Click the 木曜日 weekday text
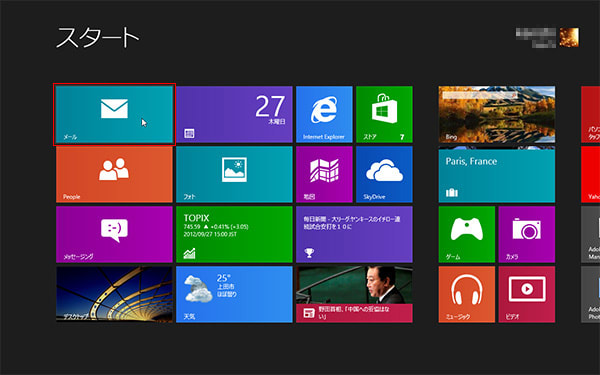Viewport: 600px width, 375px height. pos(277,122)
